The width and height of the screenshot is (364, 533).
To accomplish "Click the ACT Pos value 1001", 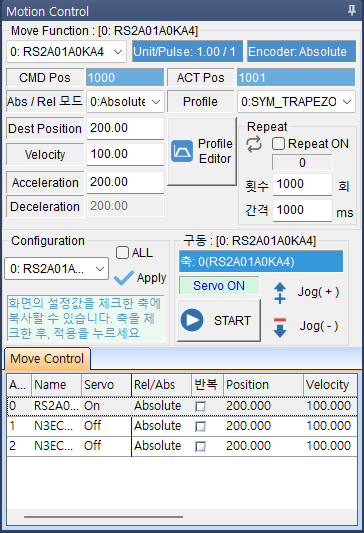I will pyautogui.click(x=296, y=78).
